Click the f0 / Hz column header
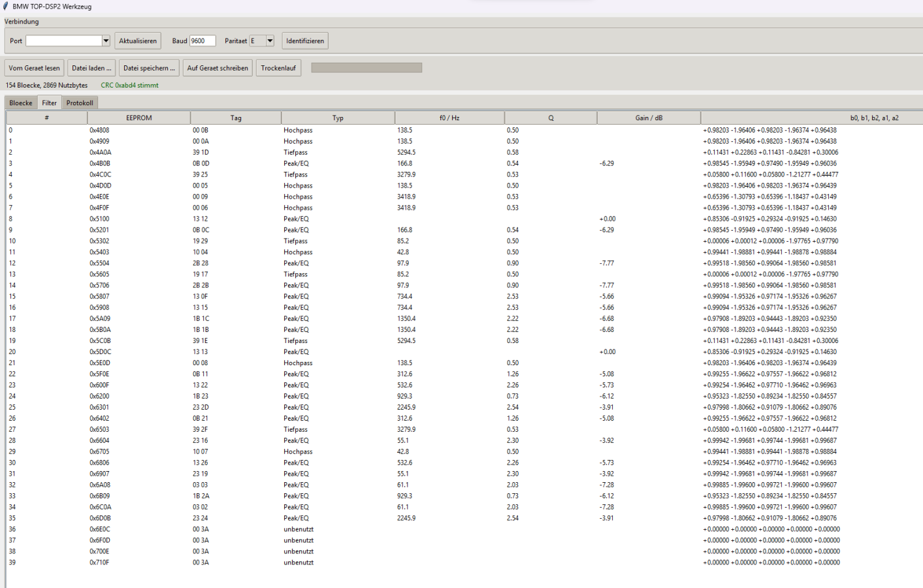 449,118
